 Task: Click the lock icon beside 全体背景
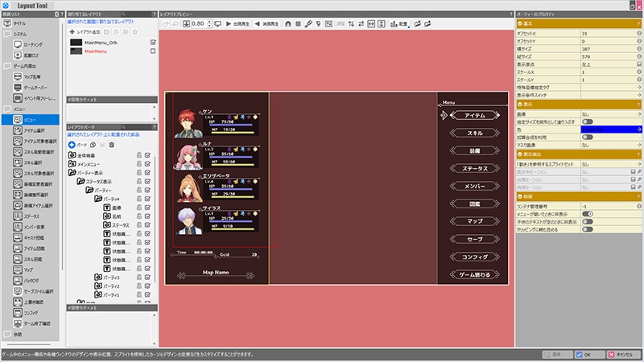[x=139, y=154]
